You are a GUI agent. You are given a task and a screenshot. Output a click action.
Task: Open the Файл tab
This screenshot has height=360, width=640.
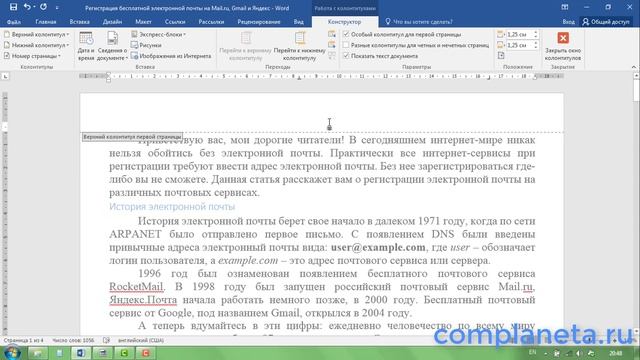coord(13,22)
